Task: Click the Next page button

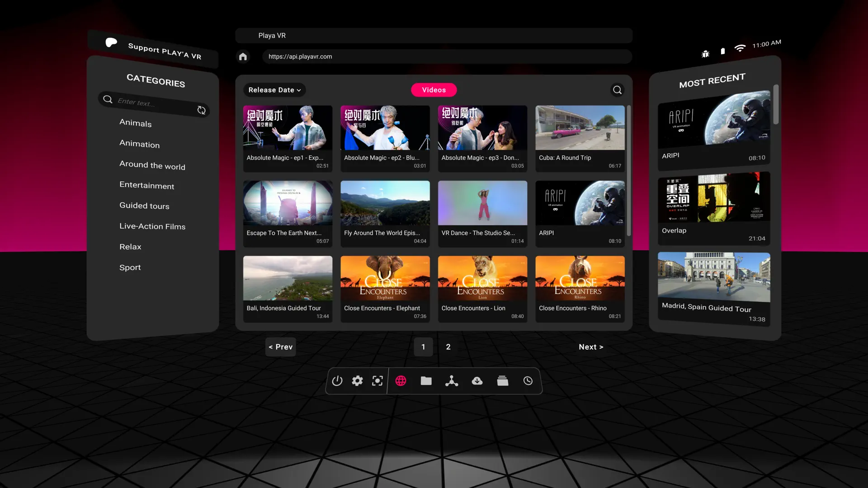Action: pos(591,347)
